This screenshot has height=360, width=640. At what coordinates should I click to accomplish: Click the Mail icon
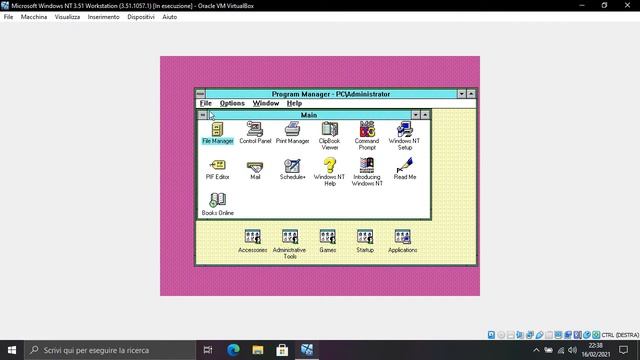[255, 169]
